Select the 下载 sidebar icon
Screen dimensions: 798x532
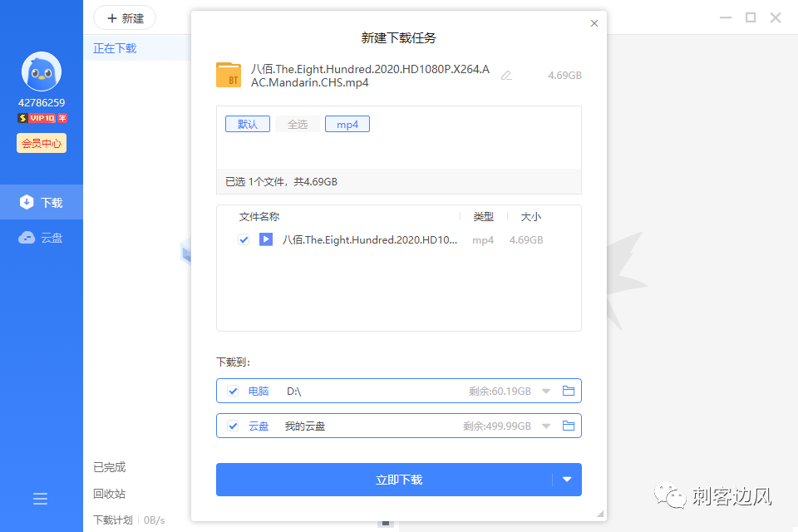coord(28,201)
